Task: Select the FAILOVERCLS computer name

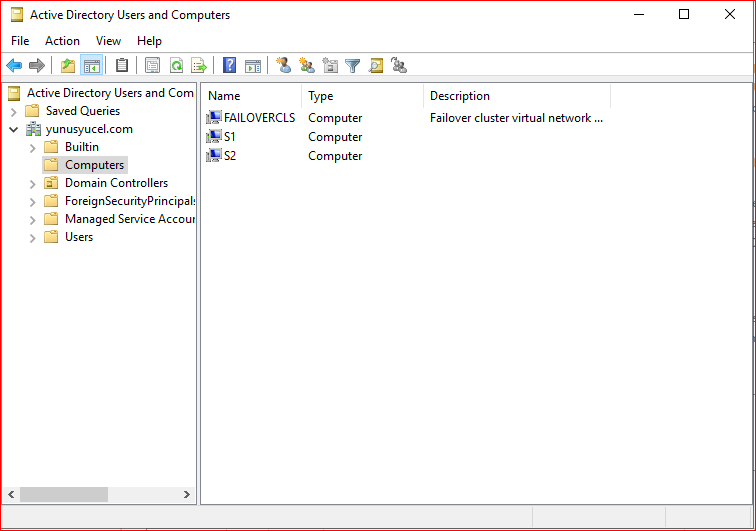Action: coord(259,118)
